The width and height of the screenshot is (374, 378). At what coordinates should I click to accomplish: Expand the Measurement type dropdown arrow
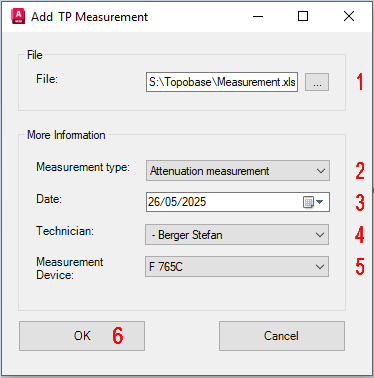(321, 171)
